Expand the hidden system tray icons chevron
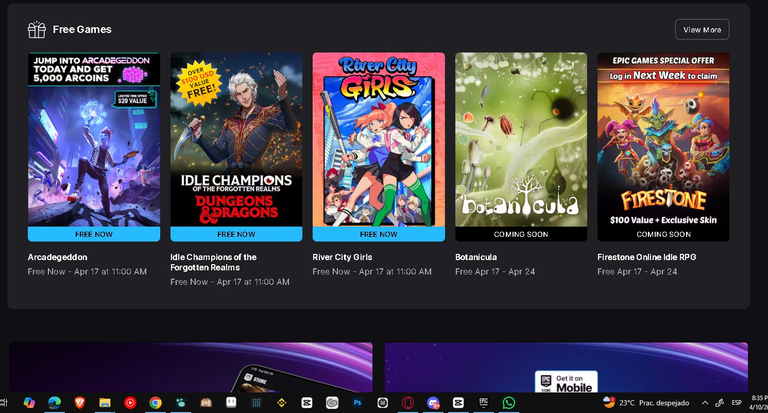The image size is (768, 413). pyautogui.click(x=705, y=403)
